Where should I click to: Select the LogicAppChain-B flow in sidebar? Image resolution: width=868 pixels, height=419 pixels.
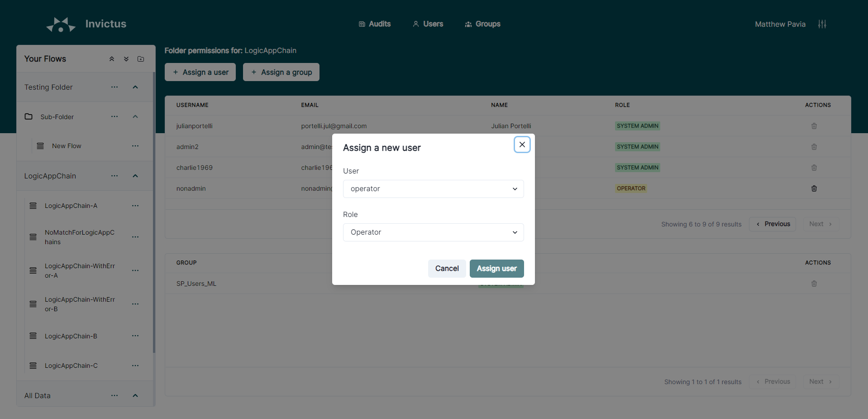(x=71, y=336)
